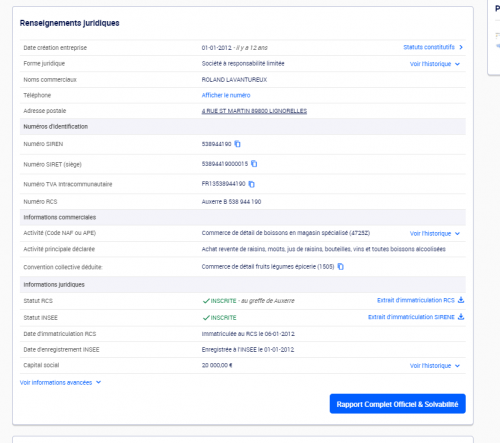The width and height of the screenshot is (500, 443).
Task: Select the Commerce de détail fruits légumes text
Action: (x=268, y=267)
